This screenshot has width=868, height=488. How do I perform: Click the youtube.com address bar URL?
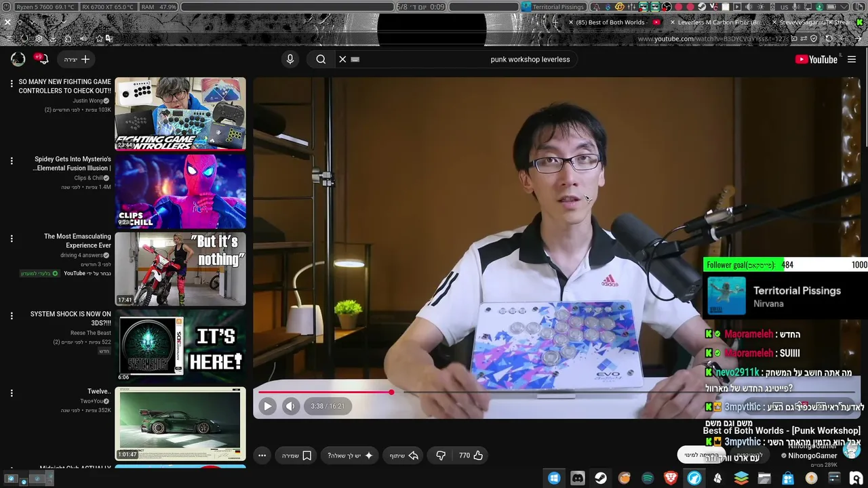click(713, 39)
